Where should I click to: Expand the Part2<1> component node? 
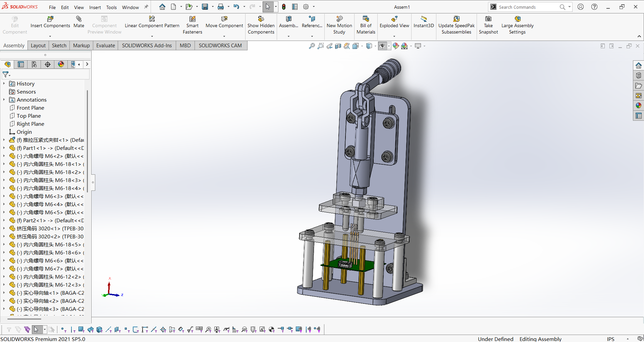4,220
